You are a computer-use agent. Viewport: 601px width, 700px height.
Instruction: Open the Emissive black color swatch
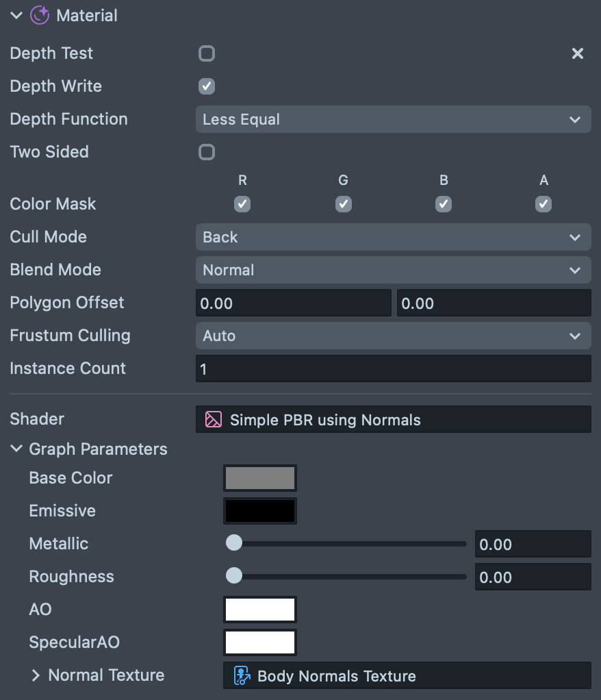[x=260, y=511]
